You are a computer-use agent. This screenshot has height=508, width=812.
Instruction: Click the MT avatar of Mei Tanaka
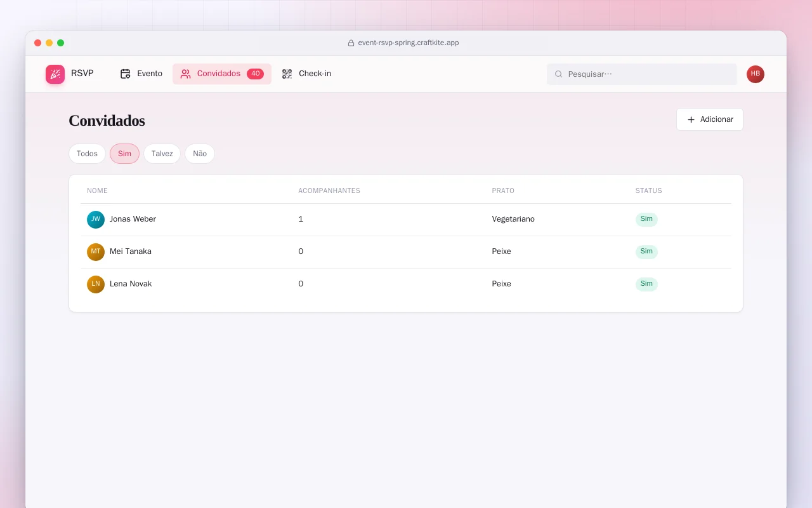point(96,252)
